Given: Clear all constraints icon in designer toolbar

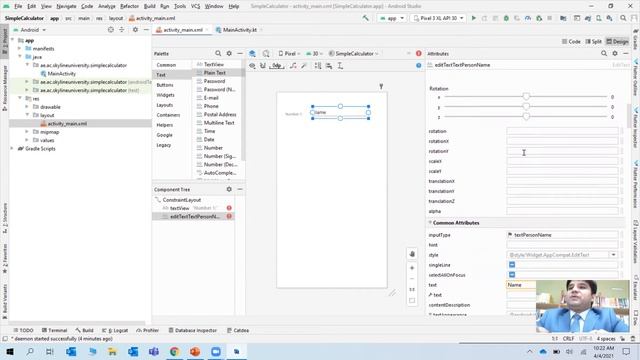Looking at the screenshot, I should pos(293,66).
